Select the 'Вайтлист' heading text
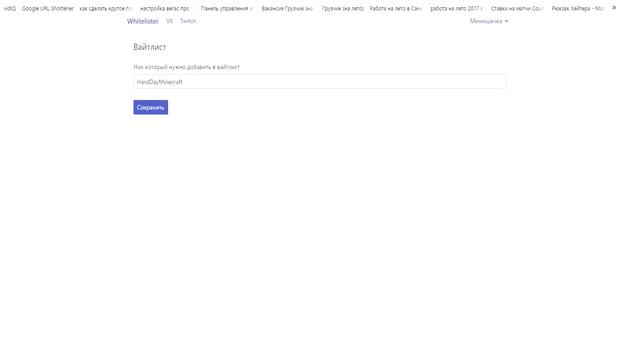The width and height of the screenshot is (640, 360). (150, 47)
